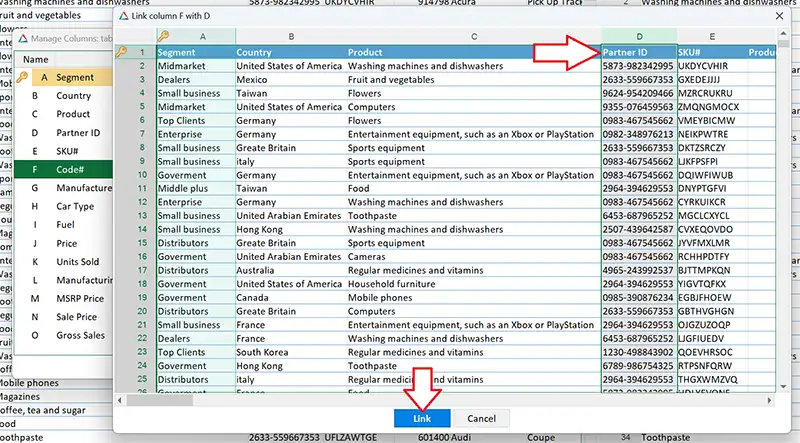Click the horizontal scrollbar left arrow
Viewport: 800px width, 443px height.
click(x=120, y=401)
